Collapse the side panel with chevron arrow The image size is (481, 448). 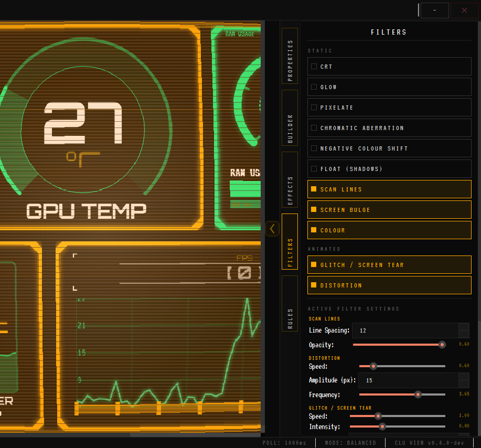pyautogui.click(x=272, y=229)
